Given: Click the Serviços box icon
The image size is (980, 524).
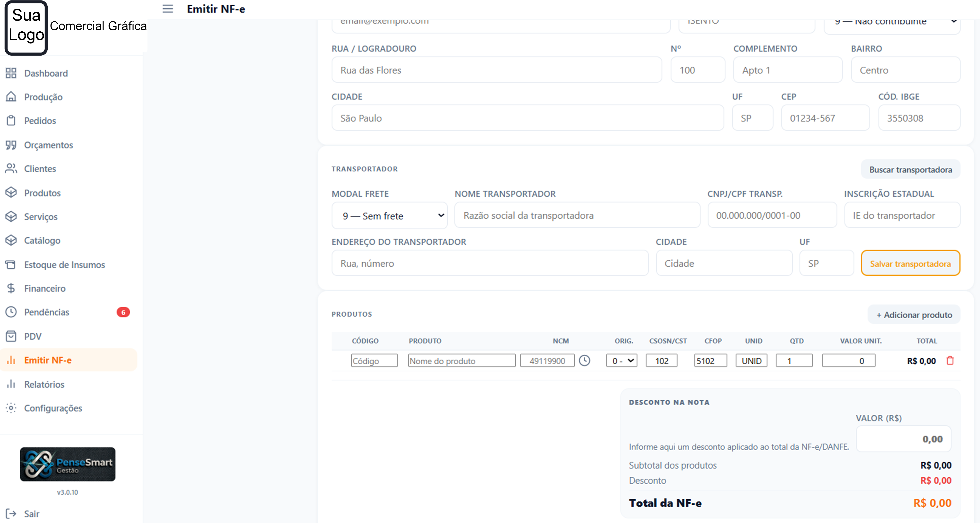Looking at the screenshot, I should tap(11, 217).
